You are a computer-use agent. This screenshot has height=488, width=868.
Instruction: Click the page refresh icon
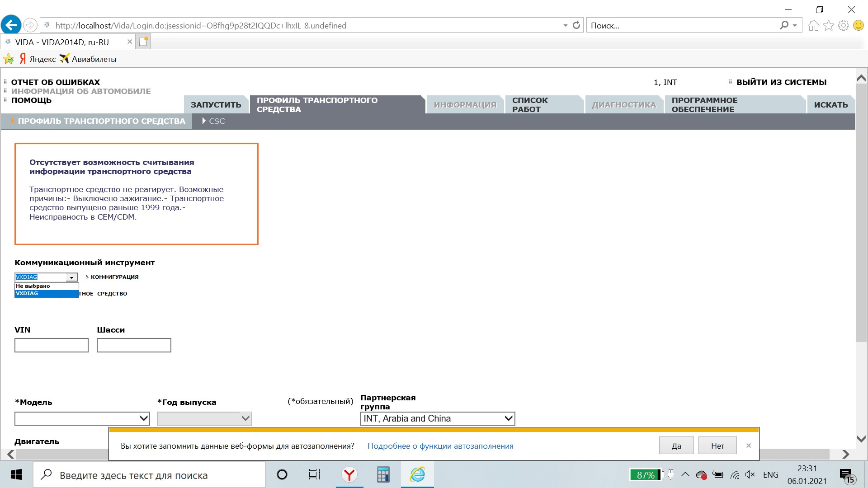(x=576, y=25)
